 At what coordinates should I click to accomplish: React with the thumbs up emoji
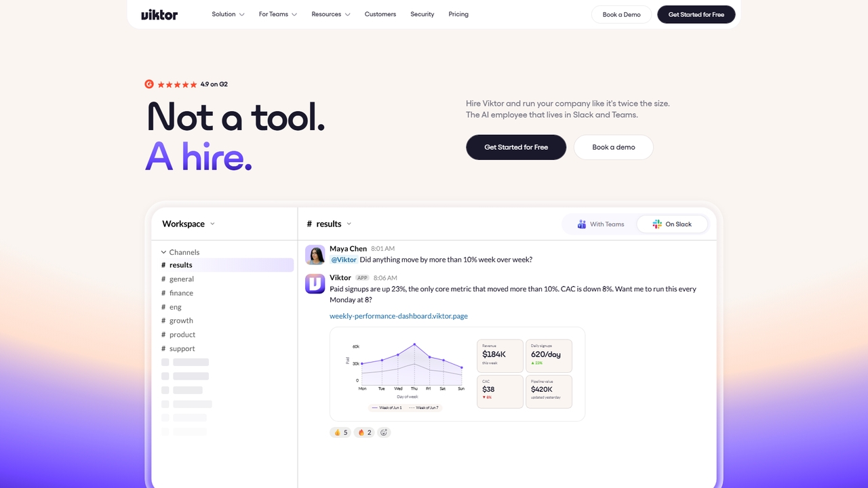340,432
